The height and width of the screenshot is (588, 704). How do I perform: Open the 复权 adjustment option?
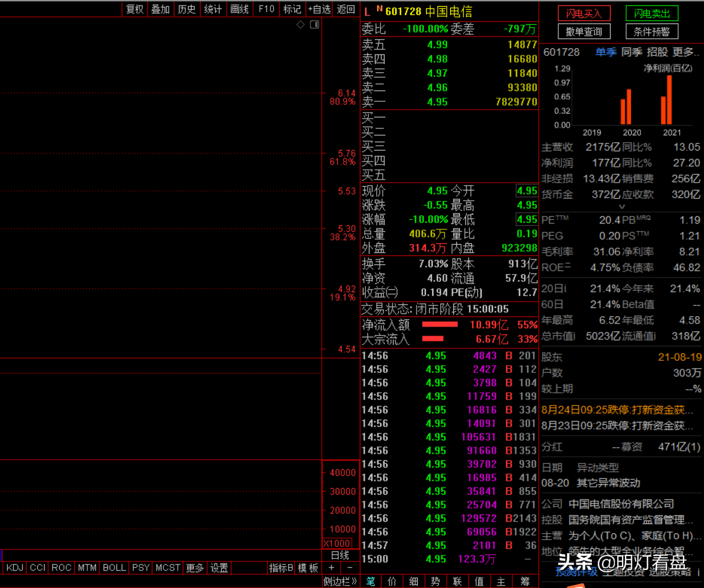tap(134, 9)
